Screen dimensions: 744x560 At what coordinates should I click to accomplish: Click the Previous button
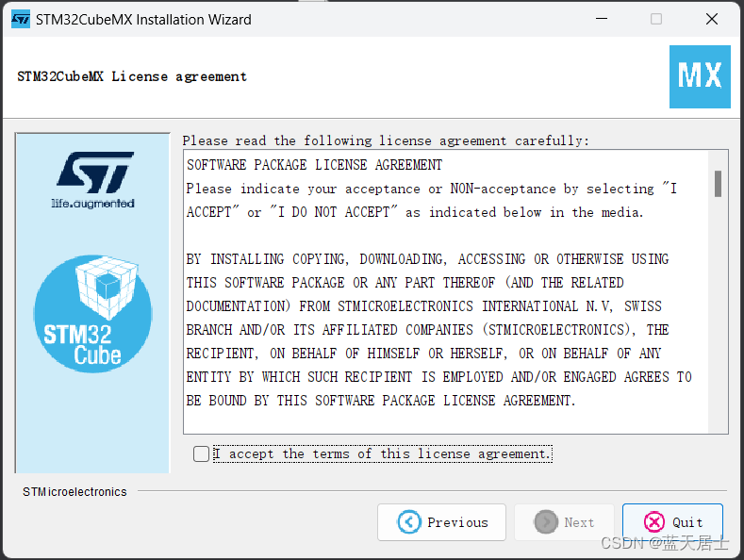441,522
